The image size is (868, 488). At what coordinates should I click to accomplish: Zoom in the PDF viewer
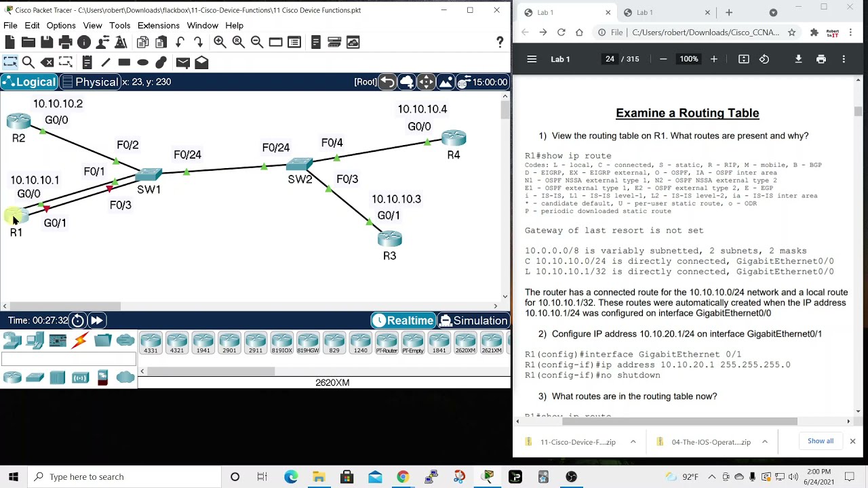click(713, 59)
